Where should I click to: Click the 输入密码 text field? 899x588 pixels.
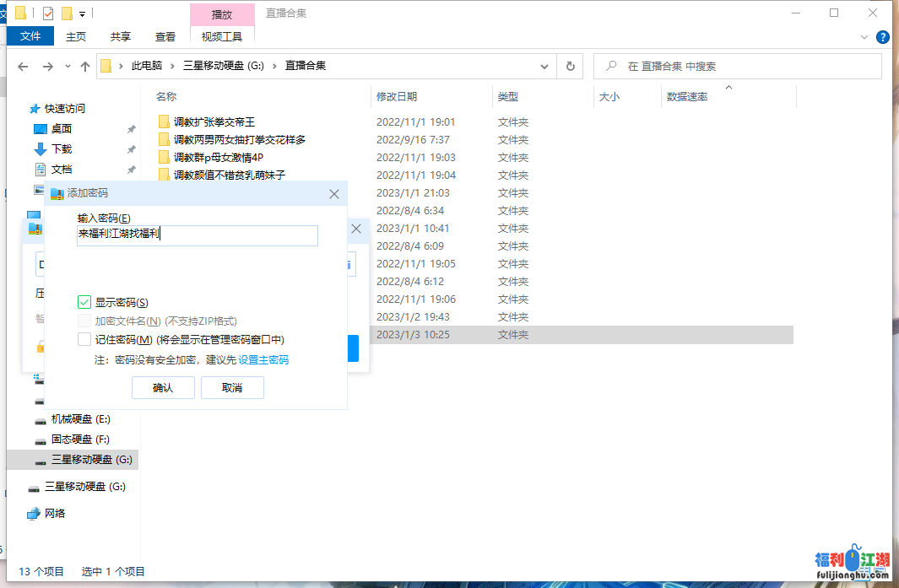[197, 235]
